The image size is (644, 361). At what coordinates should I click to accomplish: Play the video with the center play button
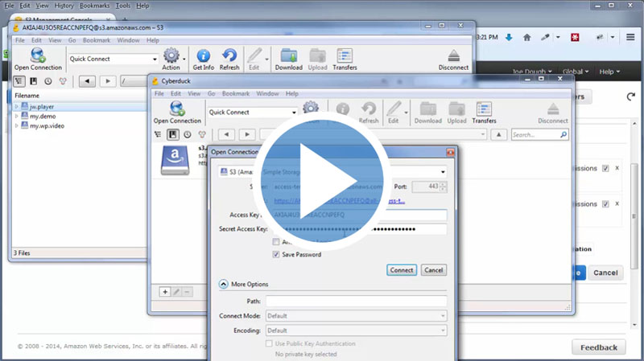322,180
